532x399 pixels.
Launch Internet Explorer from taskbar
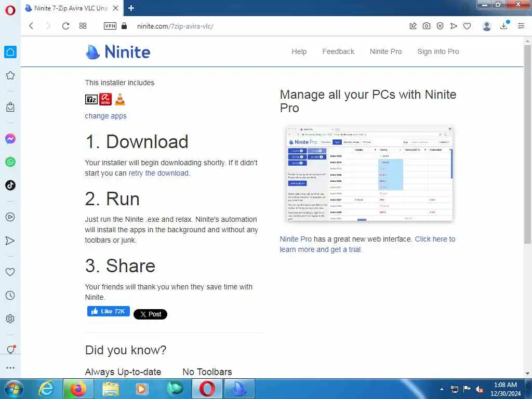point(46,389)
